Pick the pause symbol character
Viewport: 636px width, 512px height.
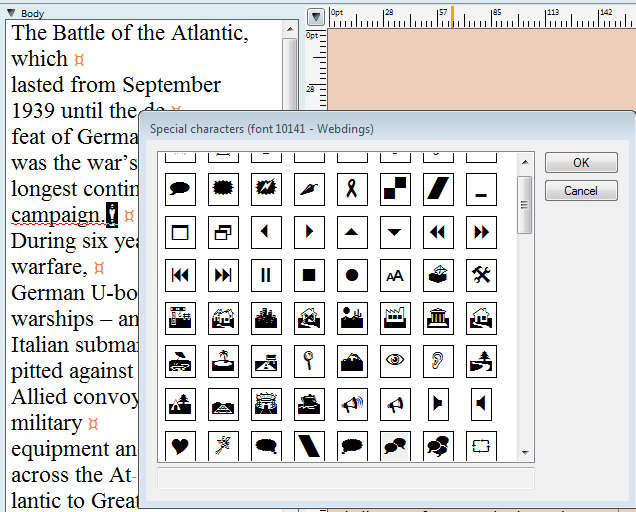tap(266, 275)
